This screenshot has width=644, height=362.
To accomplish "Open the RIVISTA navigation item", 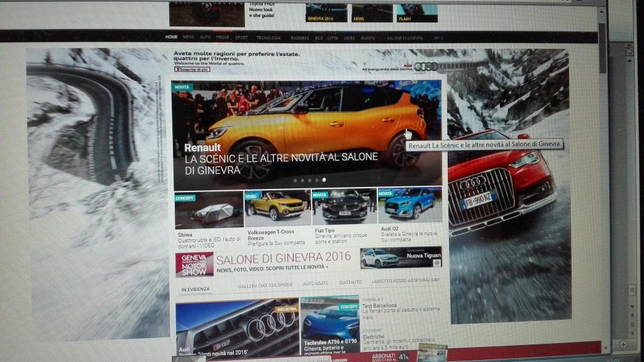I will point(368,38).
